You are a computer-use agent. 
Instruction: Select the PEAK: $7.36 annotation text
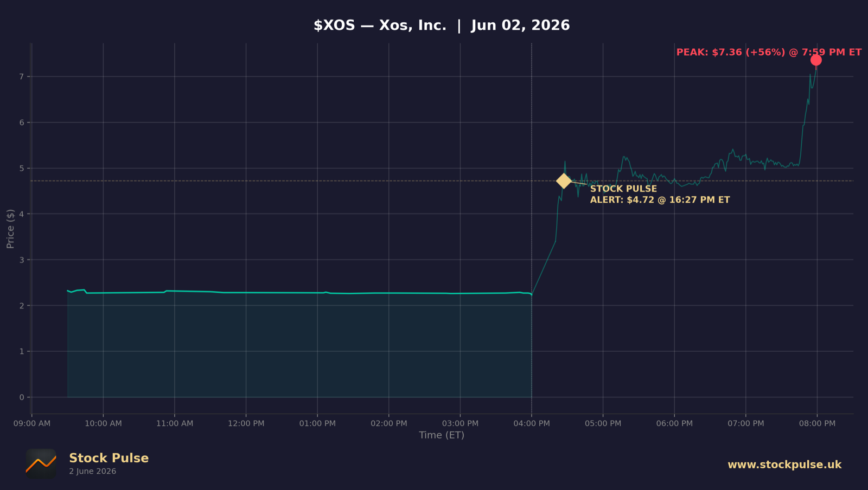pyautogui.click(x=769, y=52)
